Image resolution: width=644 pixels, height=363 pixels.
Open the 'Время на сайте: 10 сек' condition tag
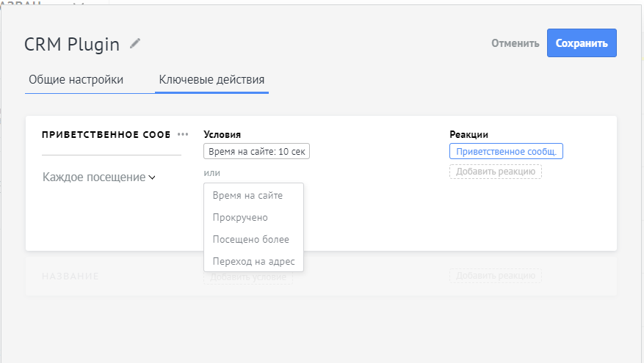pyautogui.click(x=256, y=151)
